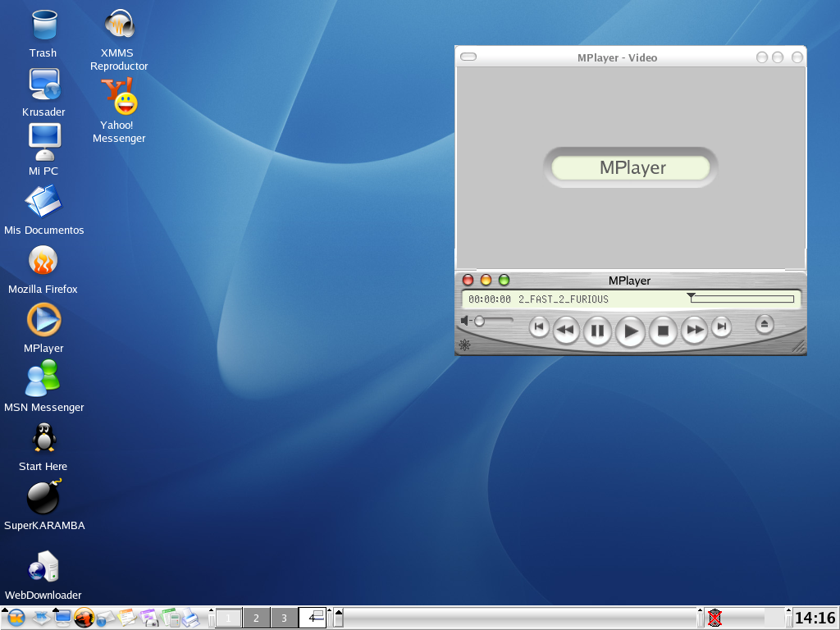The width and height of the screenshot is (840, 630).
Task: Click the taskbar applet handle after pager
Action: coord(330,617)
